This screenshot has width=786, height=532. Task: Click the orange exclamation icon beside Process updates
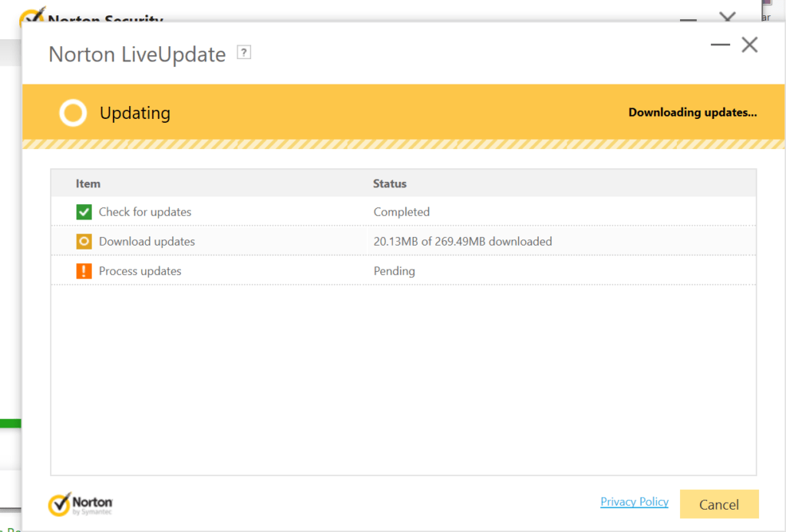click(84, 271)
